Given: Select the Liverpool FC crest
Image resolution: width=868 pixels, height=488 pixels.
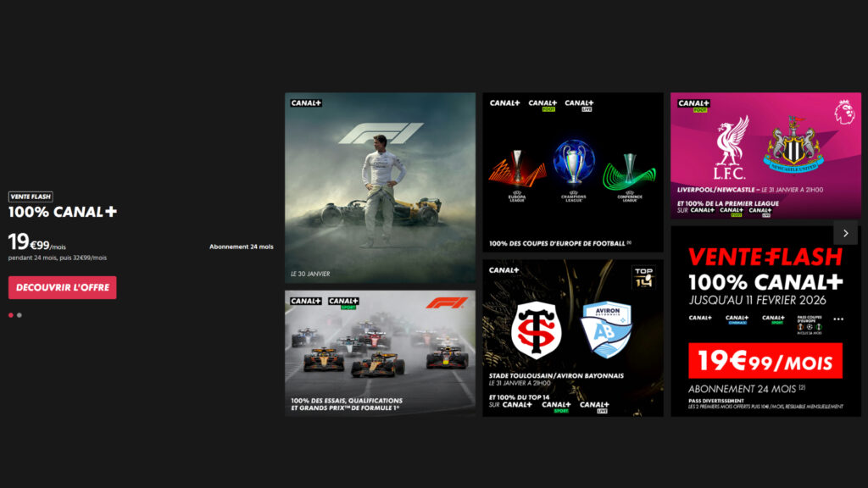Looking at the screenshot, I should click(732, 145).
